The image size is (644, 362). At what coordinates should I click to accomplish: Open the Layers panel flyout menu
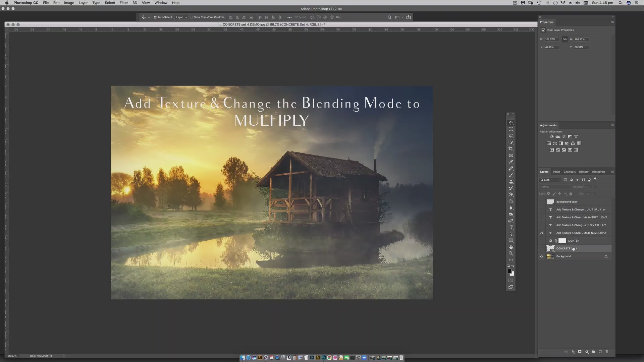tap(612, 172)
